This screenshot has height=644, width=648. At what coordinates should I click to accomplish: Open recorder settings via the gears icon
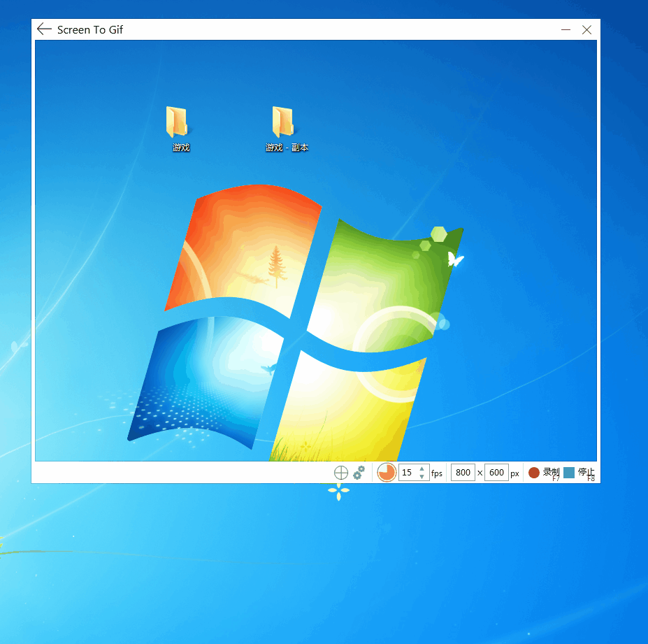[x=359, y=473]
